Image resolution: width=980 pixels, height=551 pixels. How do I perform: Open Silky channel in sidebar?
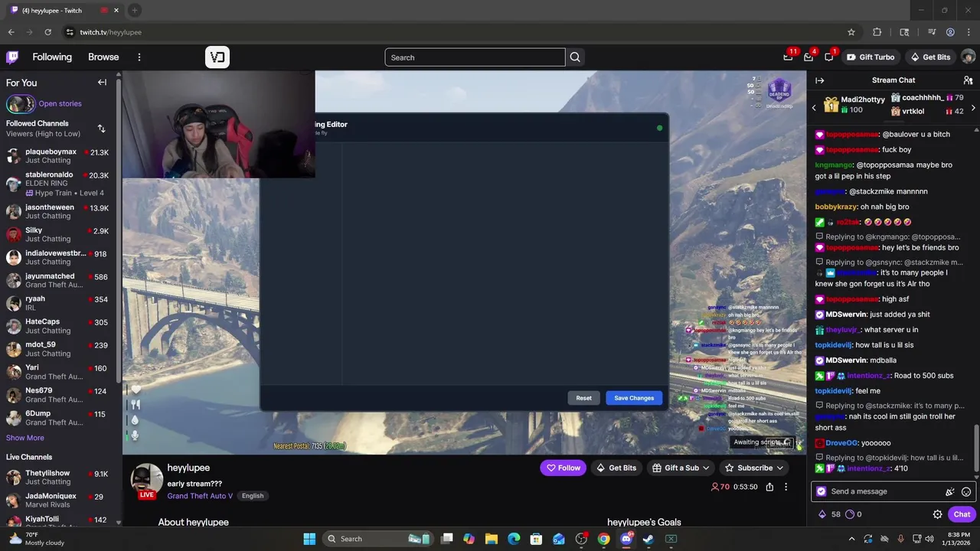coord(58,234)
